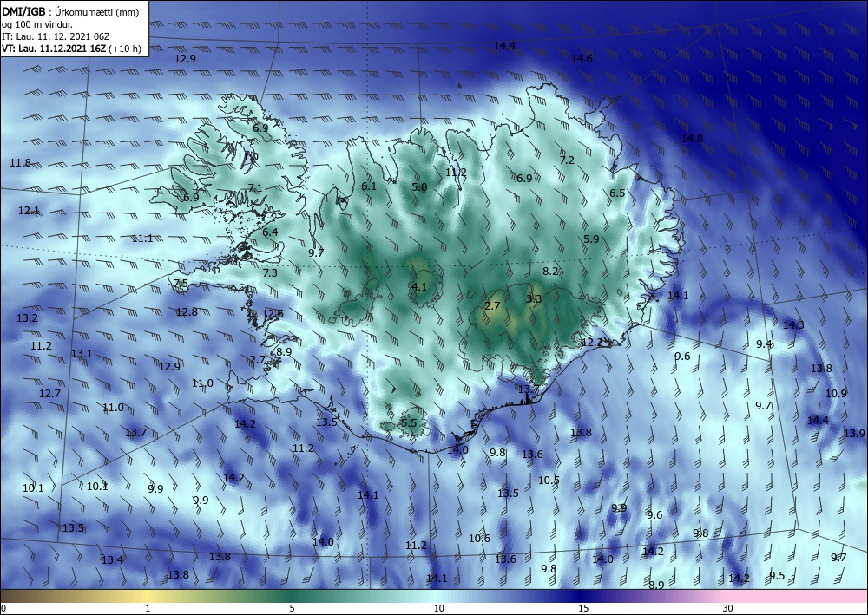Screen dimensions: 868x615
Task: Click the 10.9 value at the east edge
Action: coord(837,394)
